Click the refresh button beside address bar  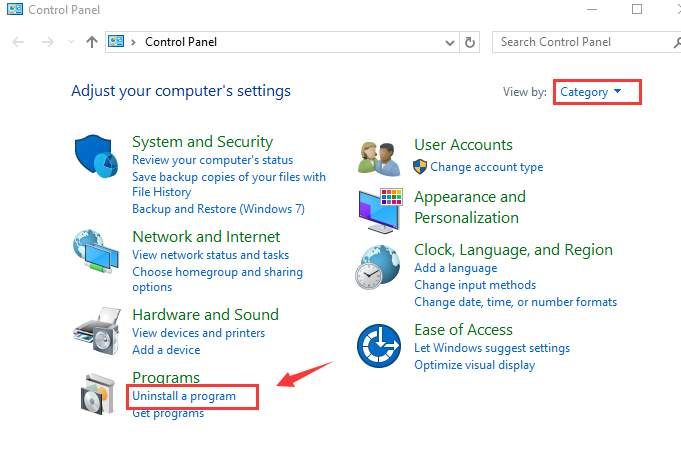pyautogui.click(x=471, y=42)
